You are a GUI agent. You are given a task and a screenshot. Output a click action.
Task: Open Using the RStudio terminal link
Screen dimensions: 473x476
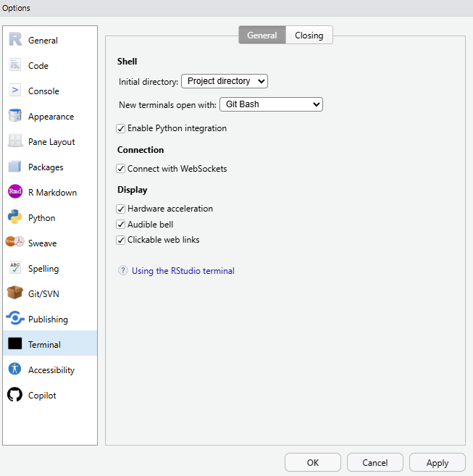pyautogui.click(x=183, y=270)
